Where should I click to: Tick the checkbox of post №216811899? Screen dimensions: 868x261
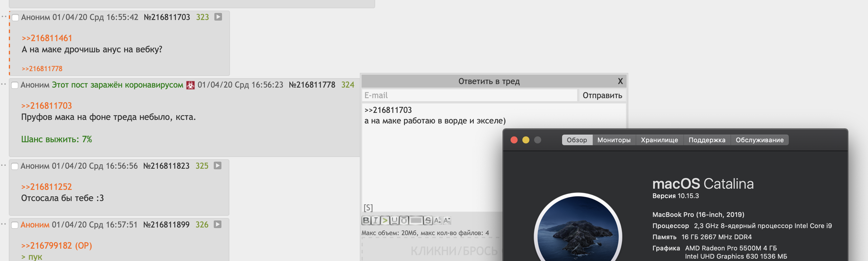[15, 225]
